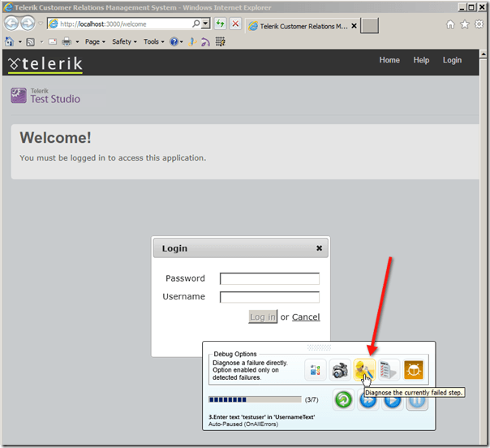The width and height of the screenshot is (490, 448).
Task: Click the orange bug debug icon
Action: [414, 370]
